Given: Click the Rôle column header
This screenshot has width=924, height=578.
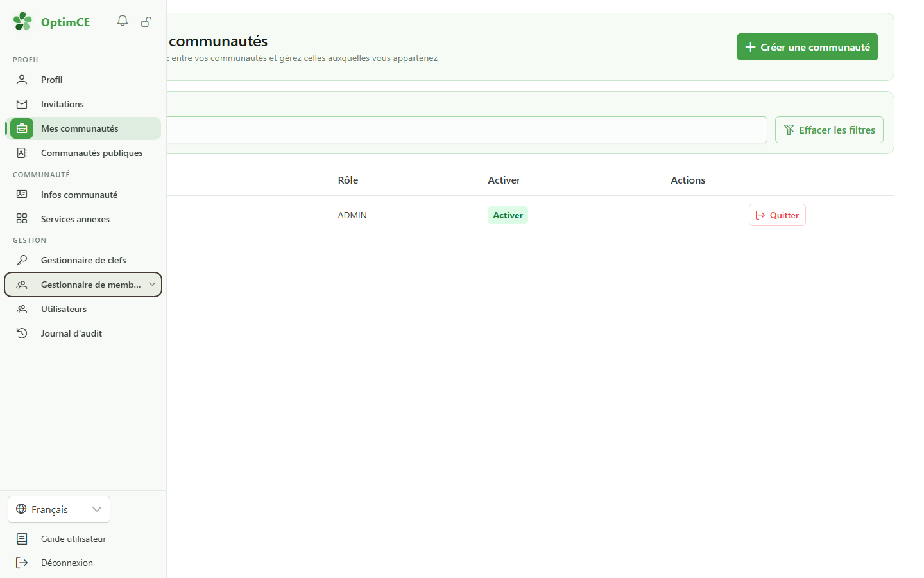Looking at the screenshot, I should click(x=348, y=180).
